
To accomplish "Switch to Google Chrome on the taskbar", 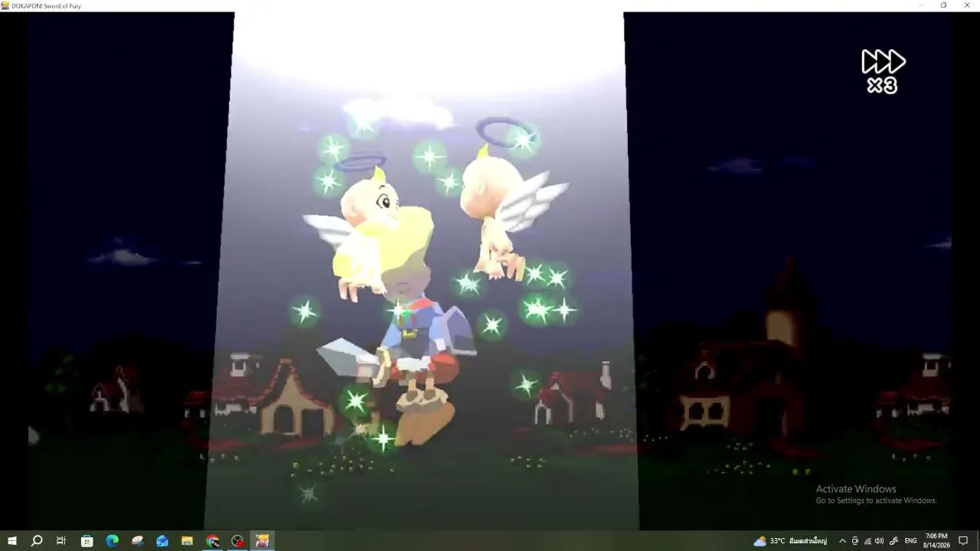I will tap(213, 541).
